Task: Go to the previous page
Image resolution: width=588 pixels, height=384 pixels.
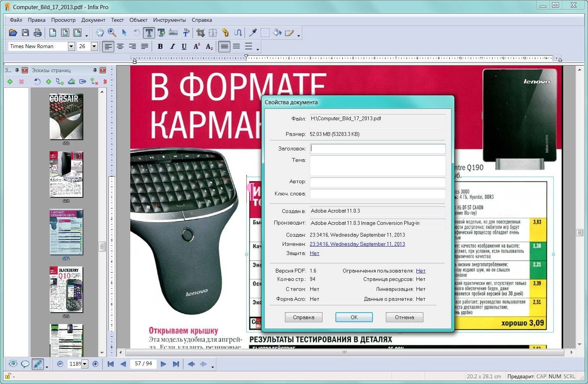Action: coord(123,364)
